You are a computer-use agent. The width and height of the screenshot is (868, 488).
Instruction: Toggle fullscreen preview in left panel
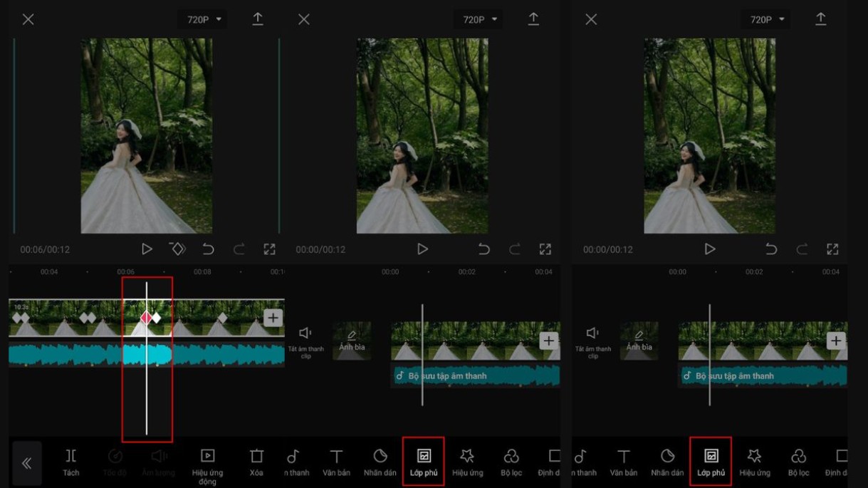[269, 249]
